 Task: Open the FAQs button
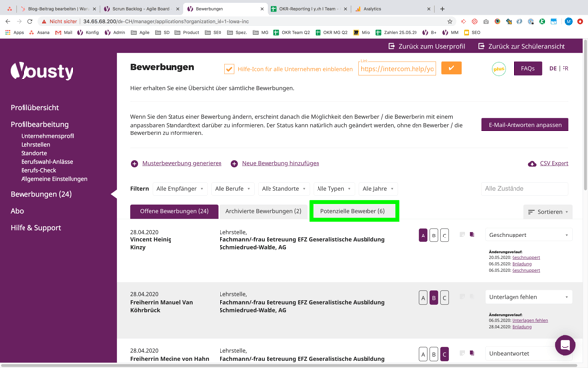point(527,69)
